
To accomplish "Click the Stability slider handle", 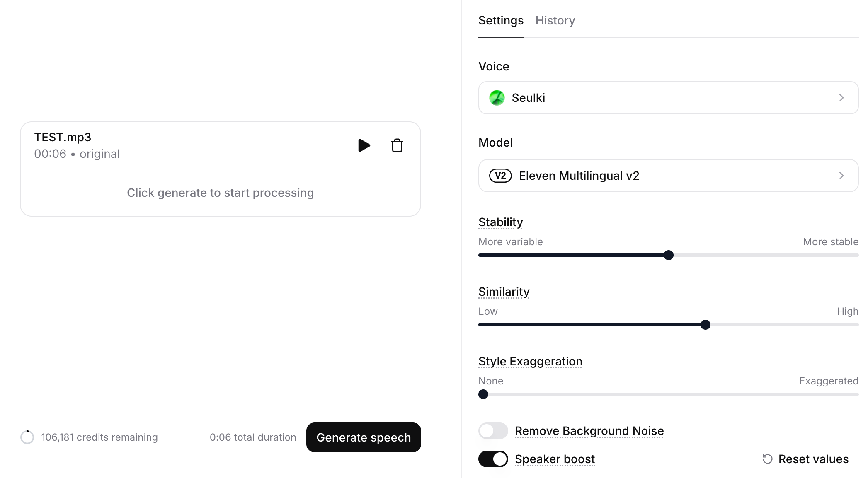I will point(668,255).
